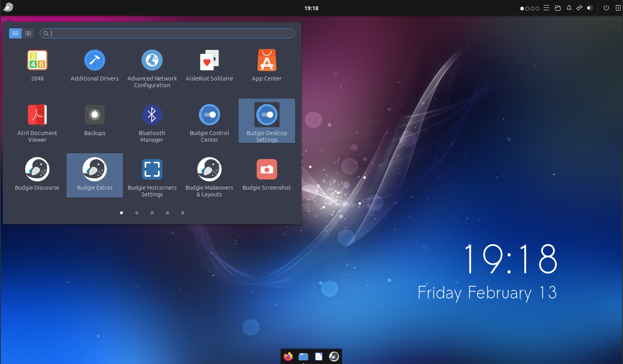Image resolution: width=623 pixels, height=364 pixels.
Task: Open the places folder icon in the panel
Action: 558,8
